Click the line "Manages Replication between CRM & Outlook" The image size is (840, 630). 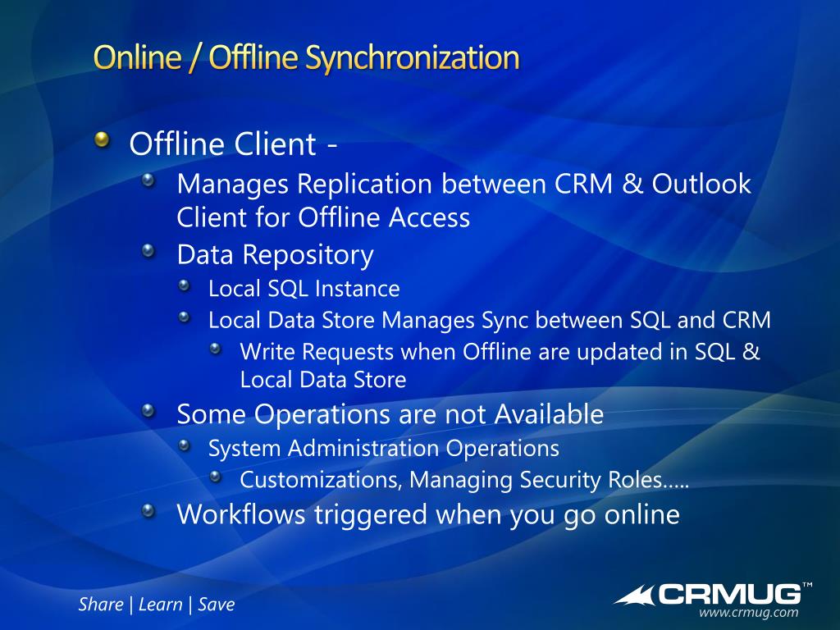pos(464,184)
